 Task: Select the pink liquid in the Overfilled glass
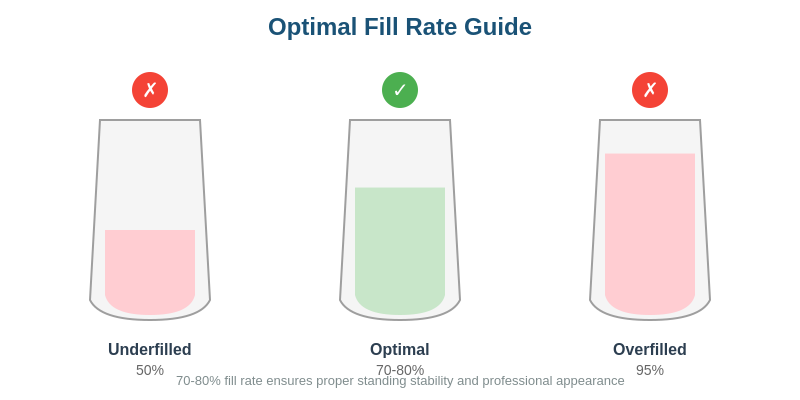click(650, 235)
